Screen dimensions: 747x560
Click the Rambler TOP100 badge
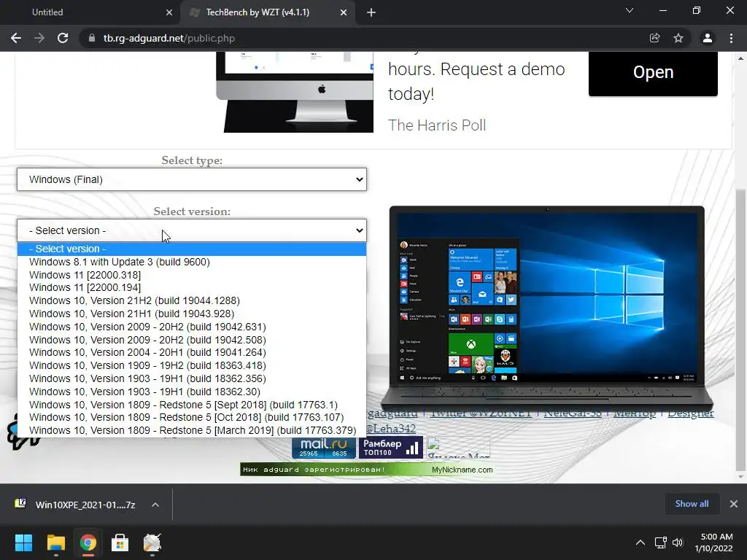click(391, 448)
